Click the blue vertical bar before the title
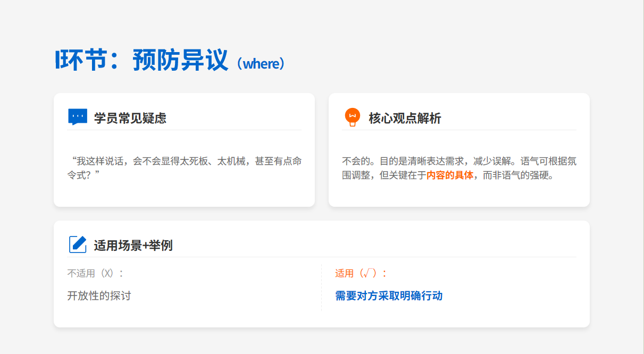This screenshot has height=354, width=644. (56, 60)
